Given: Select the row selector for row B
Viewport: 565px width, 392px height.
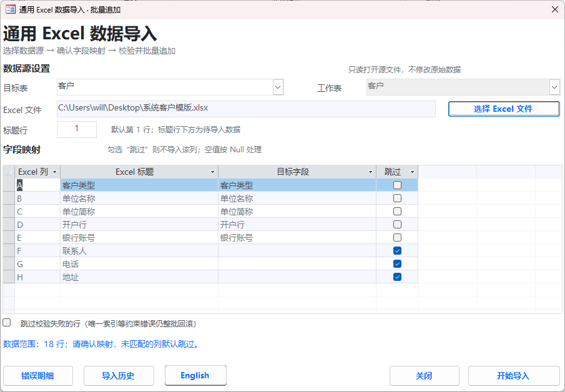Looking at the screenshot, I should [9, 198].
